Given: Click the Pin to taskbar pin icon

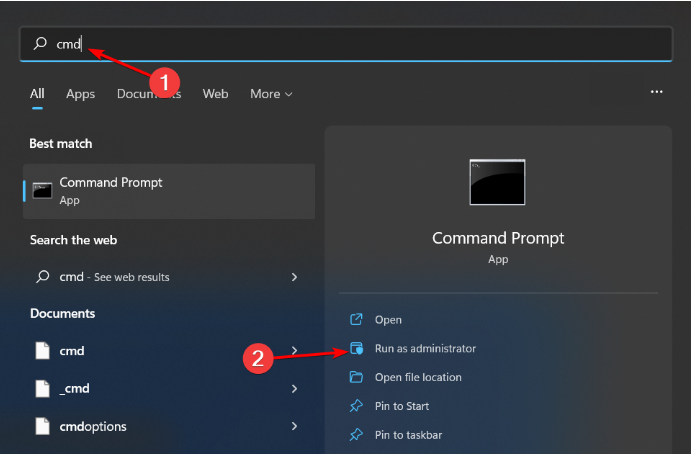Looking at the screenshot, I should click(x=356, y=435).
